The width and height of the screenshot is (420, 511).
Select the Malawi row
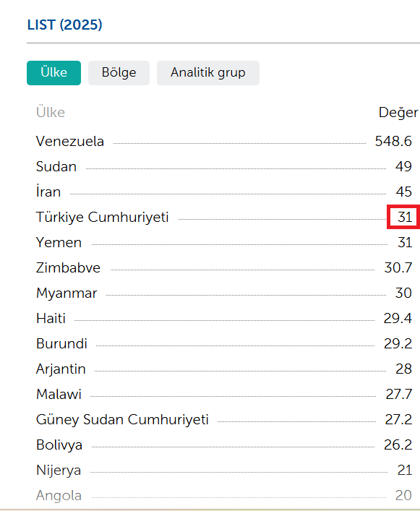(x=224, y=395)
